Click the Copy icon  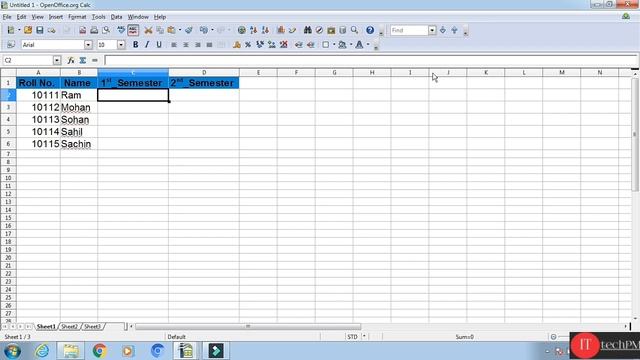point(160,30)
